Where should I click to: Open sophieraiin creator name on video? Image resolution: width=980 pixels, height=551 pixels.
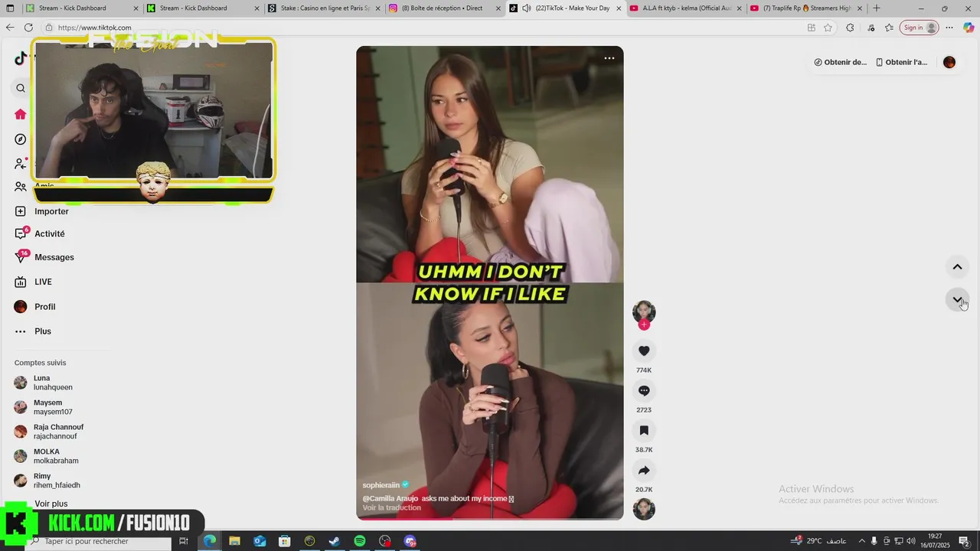tap(381, 485)
